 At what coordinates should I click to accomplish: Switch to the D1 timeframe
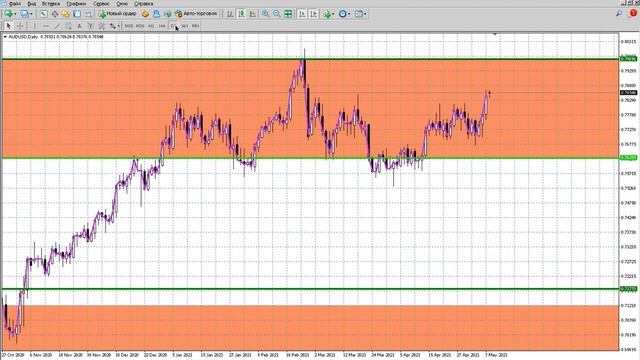click(173, 26)
